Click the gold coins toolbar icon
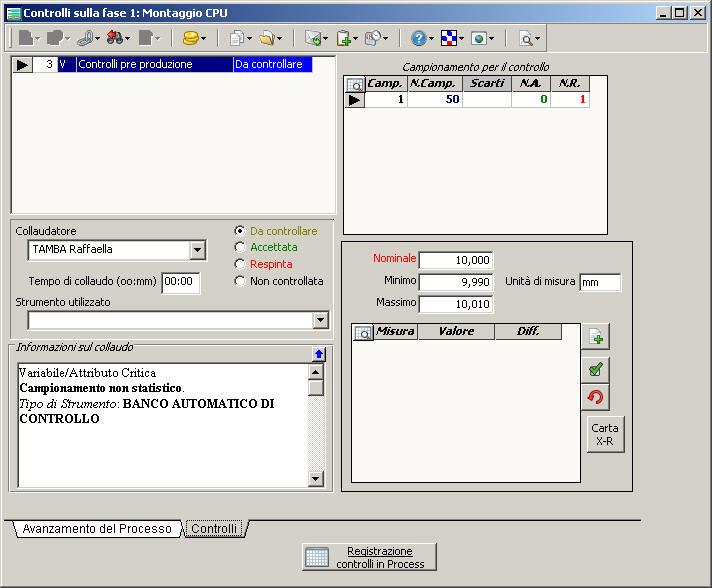This screenshot has width=712, height=588. point(189,39)
